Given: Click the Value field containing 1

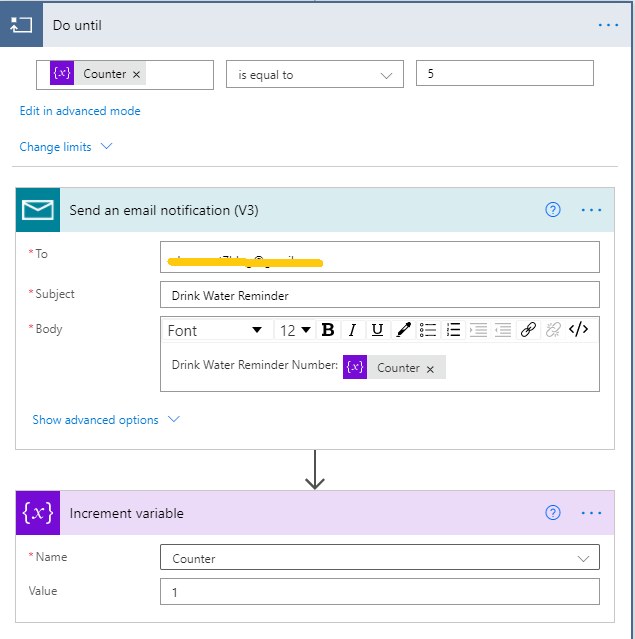Looking at the screenshot, I should point(379,592).
